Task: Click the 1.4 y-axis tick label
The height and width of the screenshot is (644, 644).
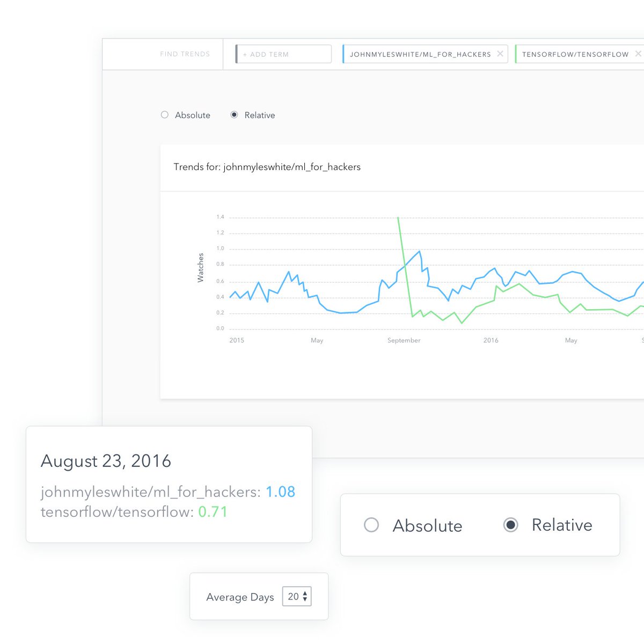Action: 220,217
